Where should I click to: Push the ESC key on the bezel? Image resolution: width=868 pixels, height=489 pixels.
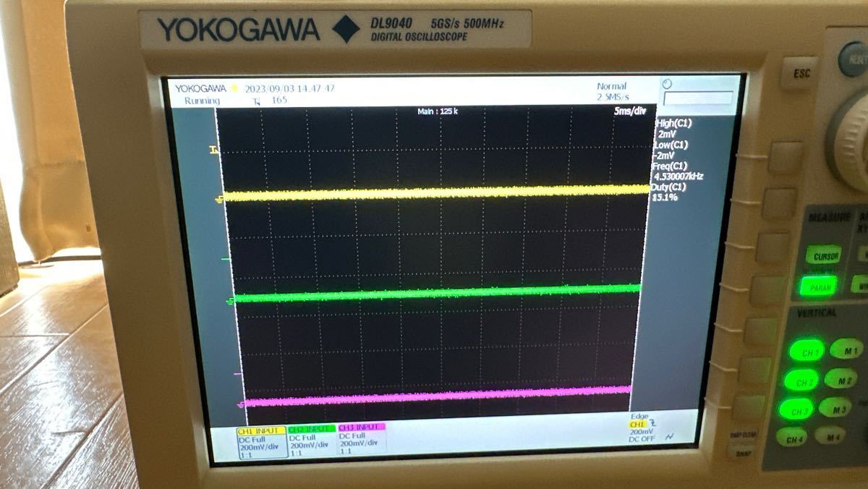[801, 73]
